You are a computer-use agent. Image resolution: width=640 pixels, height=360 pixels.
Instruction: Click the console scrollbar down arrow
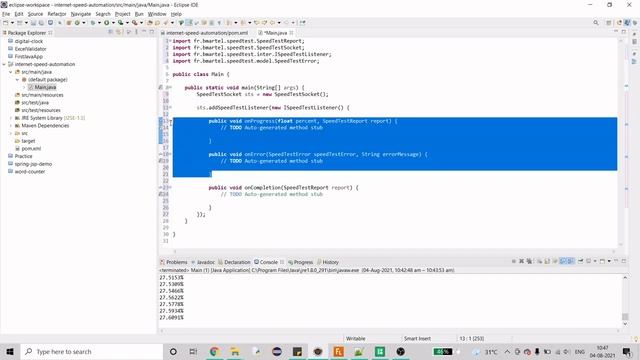click(x=625, y=324)
